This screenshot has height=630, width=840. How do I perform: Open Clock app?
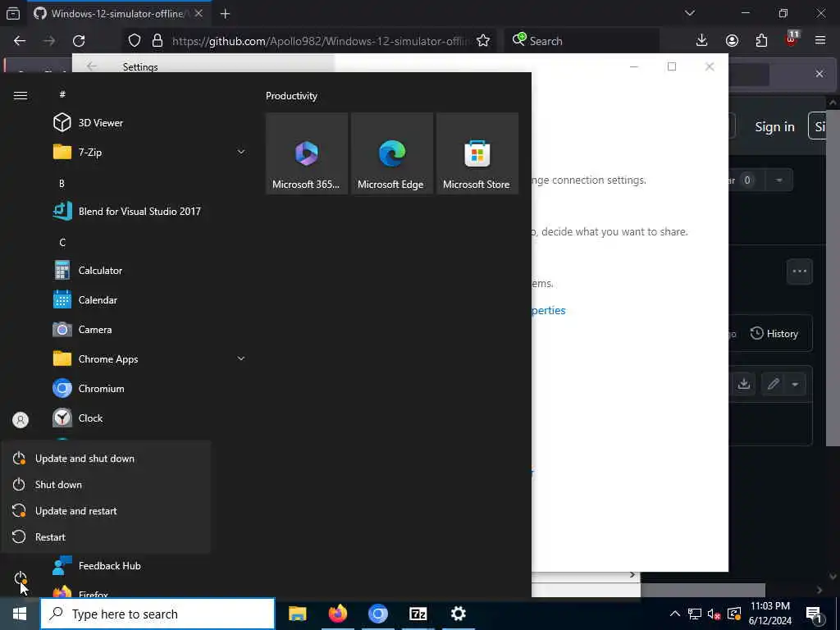click(78, 418)
